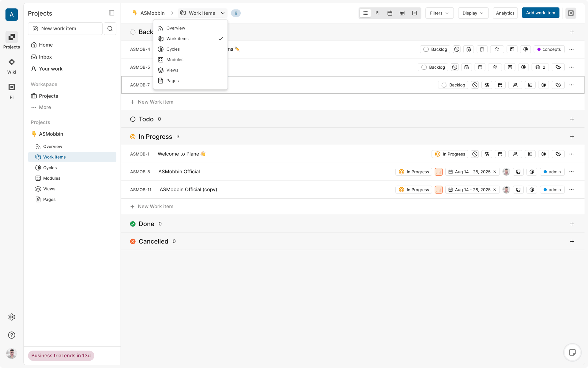Image resolution: width=588 pixels, height=368 pixels.
Task: Click the user avatar at bottom left
Action: pos(12,354)
